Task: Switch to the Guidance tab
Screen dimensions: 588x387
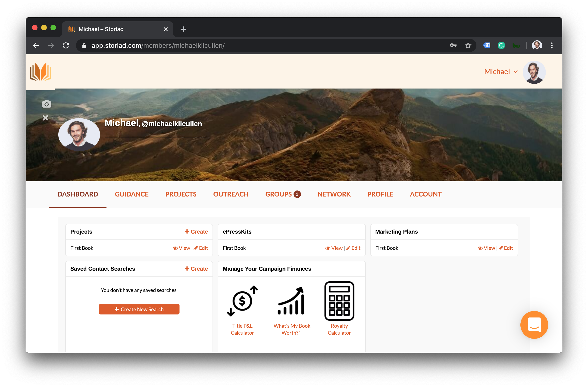Action: [131, 194]
